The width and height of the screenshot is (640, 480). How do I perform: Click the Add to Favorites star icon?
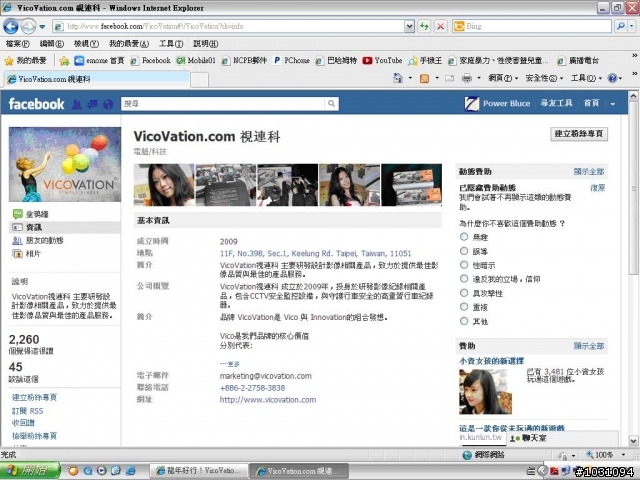pyautogui.click(x=64, y=61)
